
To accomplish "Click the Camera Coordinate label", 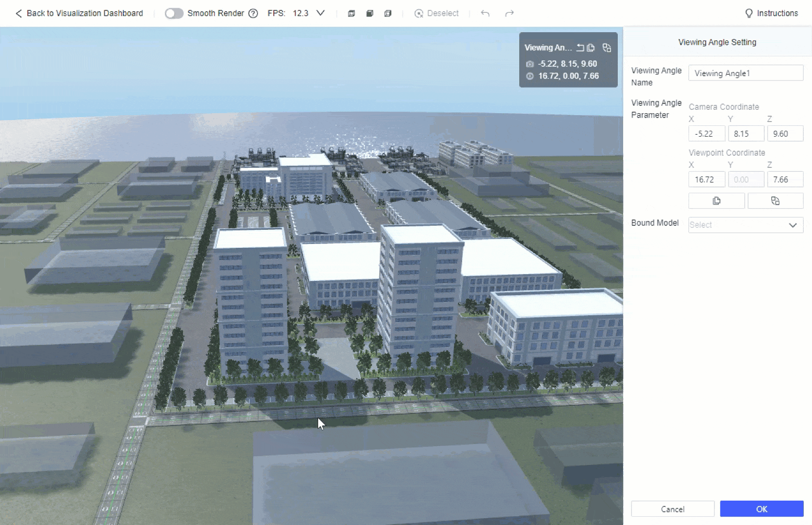I will pos(724,107).
